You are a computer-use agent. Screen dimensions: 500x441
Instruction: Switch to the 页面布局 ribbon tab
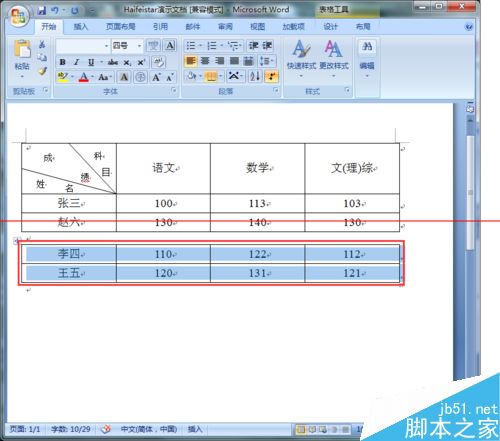coord(120,27)
